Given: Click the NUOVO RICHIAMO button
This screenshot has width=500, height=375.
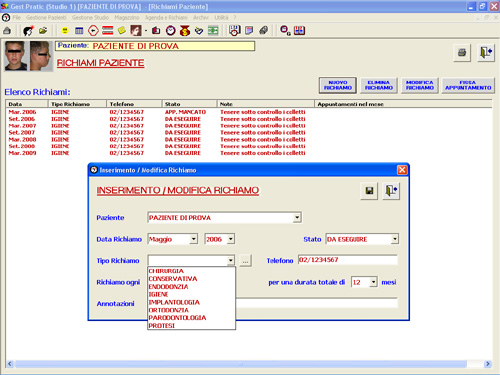Looking at the screenshot, I should pos(338,85).
